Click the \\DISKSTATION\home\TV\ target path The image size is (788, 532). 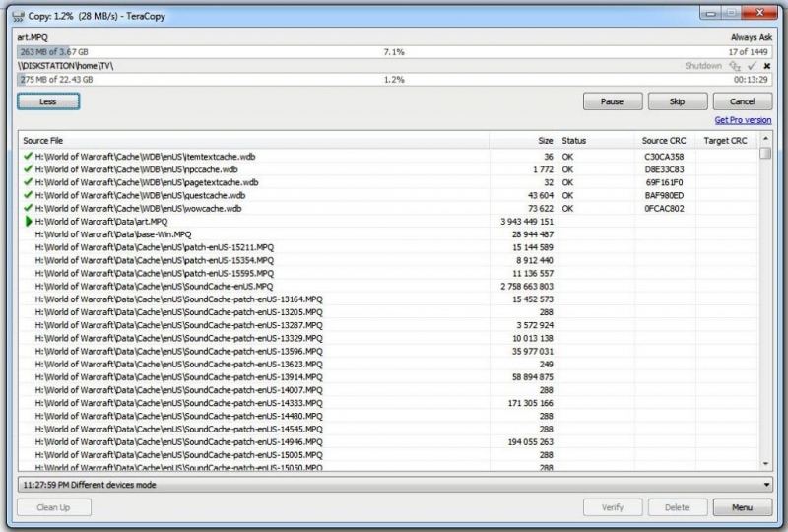65,66
